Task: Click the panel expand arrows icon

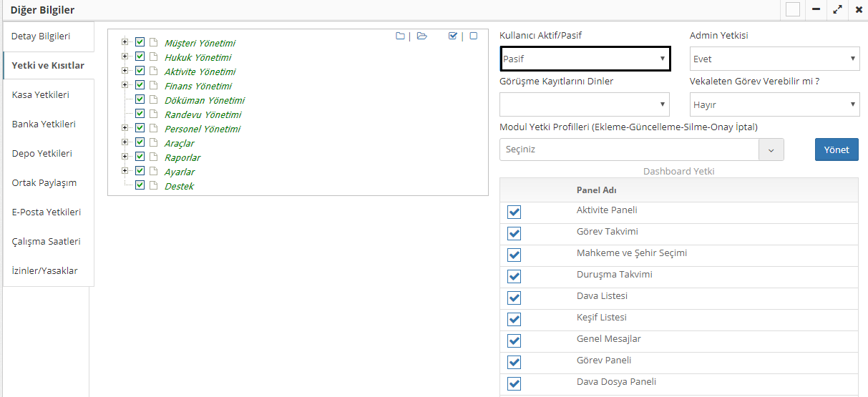Action: pyautogui.click(x=837, y=10)
